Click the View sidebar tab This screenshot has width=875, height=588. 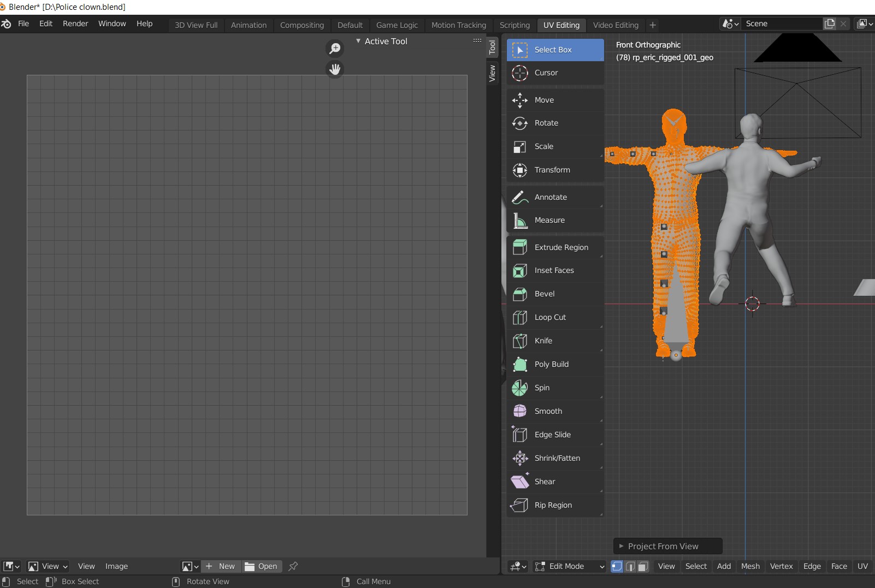tap(492, 73)
